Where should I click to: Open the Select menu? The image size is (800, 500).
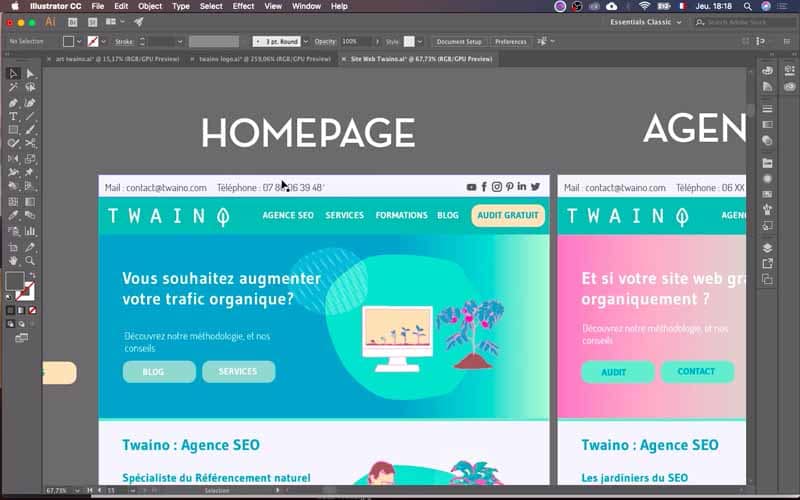[x=211, y=6]
